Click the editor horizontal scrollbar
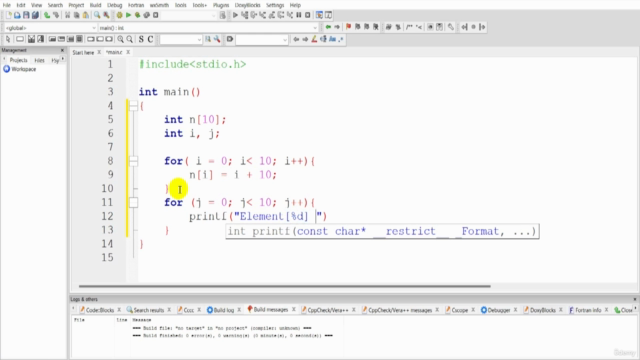Screen dimensions: 640x360 tap(284, 286)
